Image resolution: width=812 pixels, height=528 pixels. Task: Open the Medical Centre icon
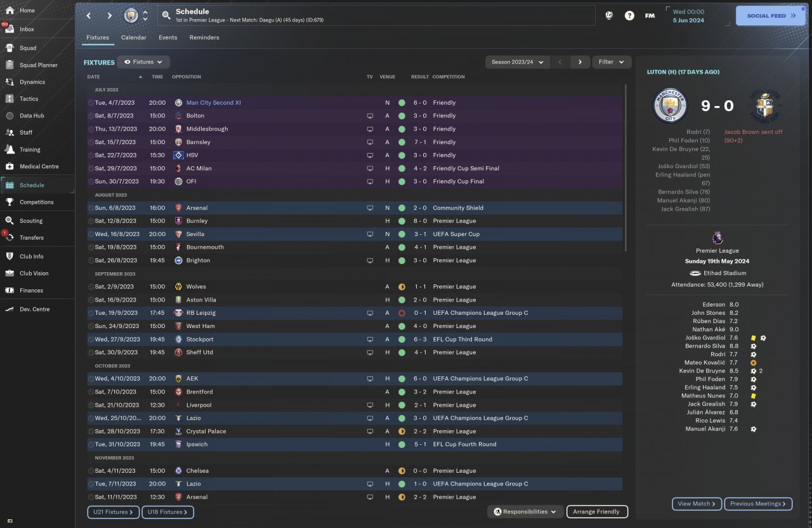pyautogui.click(x=10, y=166)
